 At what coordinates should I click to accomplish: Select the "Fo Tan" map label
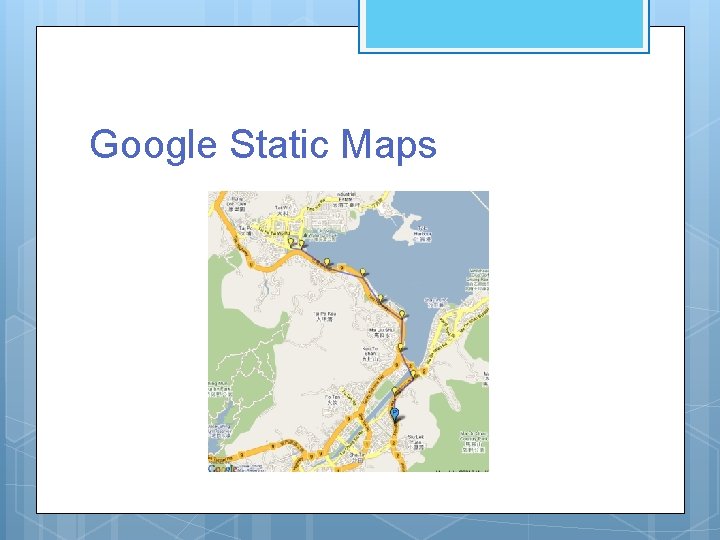tap(332, 399)
